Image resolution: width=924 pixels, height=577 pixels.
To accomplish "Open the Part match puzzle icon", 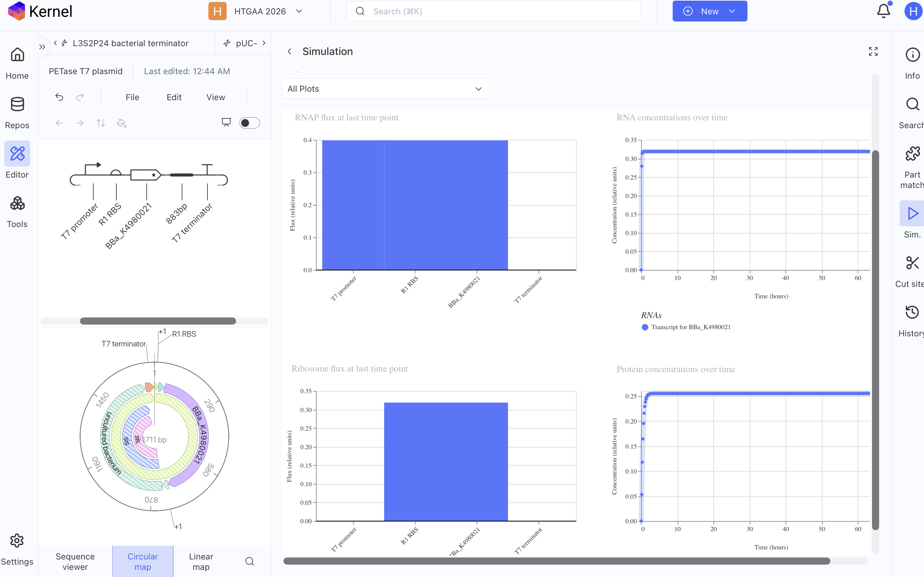I will click(x=912, y=154).
